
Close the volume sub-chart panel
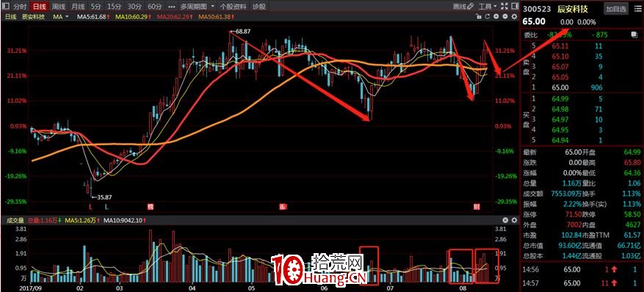(505, 220)
